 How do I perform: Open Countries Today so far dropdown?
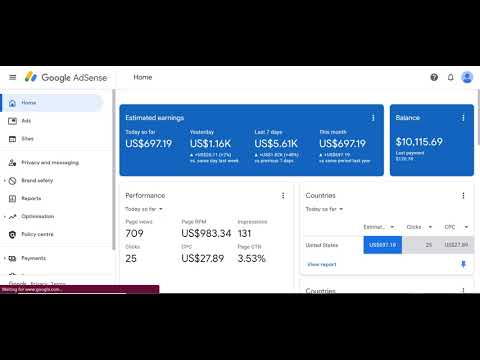click(324, 209)
